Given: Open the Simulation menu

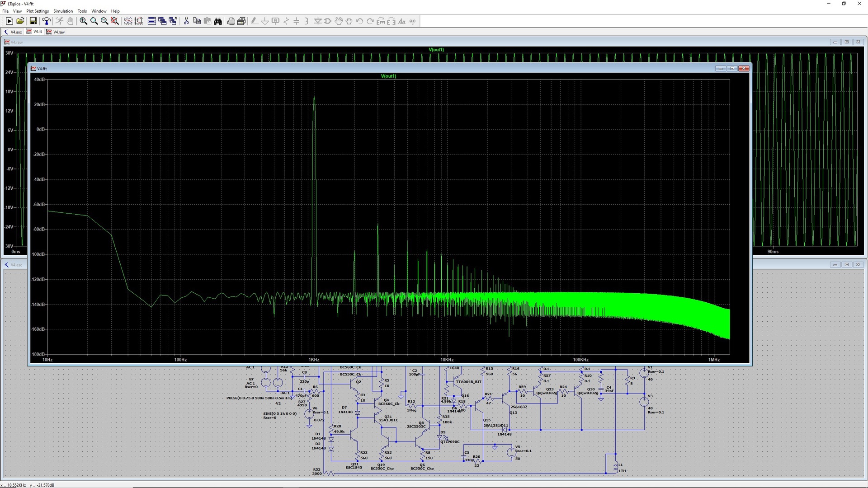Looking at the screenshot, I should point(63,11).
